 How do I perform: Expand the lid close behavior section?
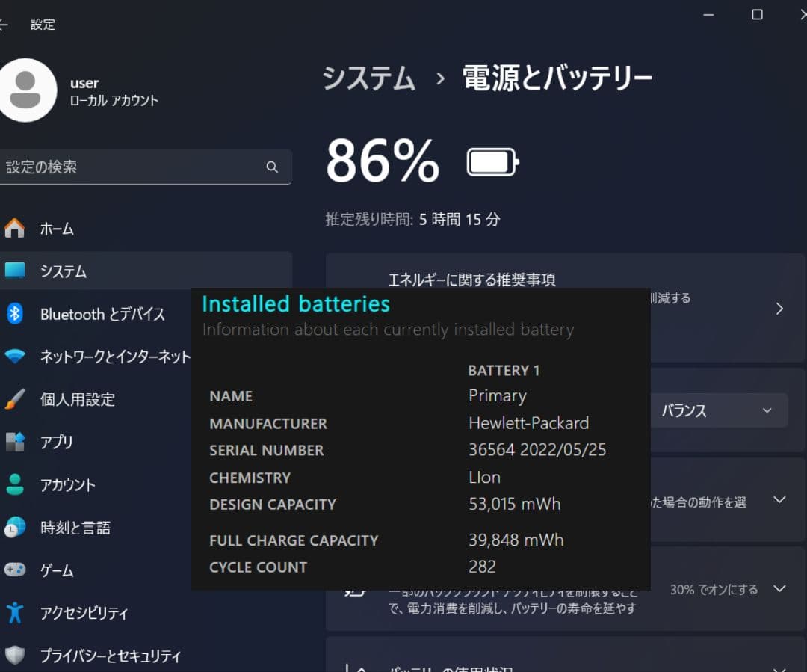point(779,499)
